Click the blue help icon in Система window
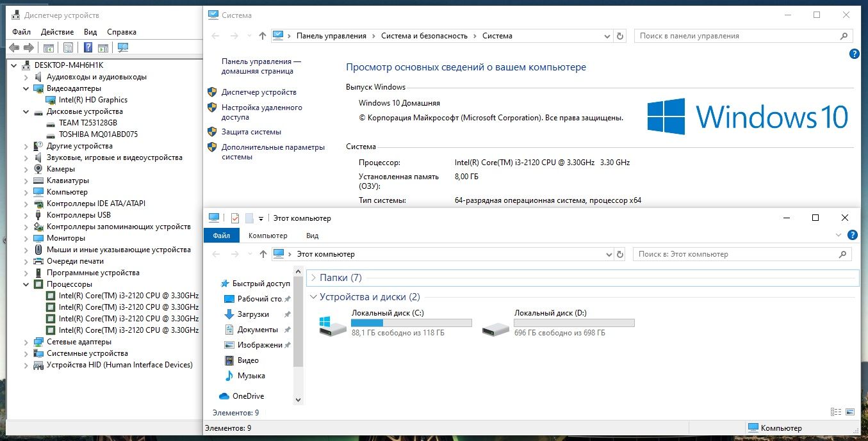This screenshot has width=868, height=441. click(x=854, y=54)
